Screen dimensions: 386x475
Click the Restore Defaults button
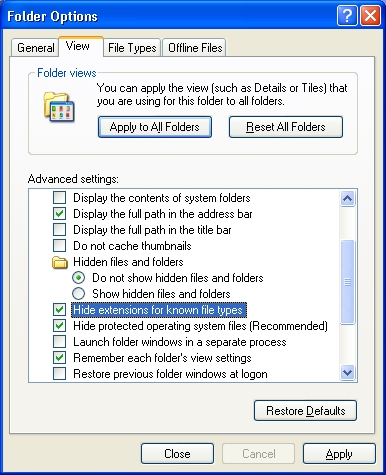tap(305, 411)
